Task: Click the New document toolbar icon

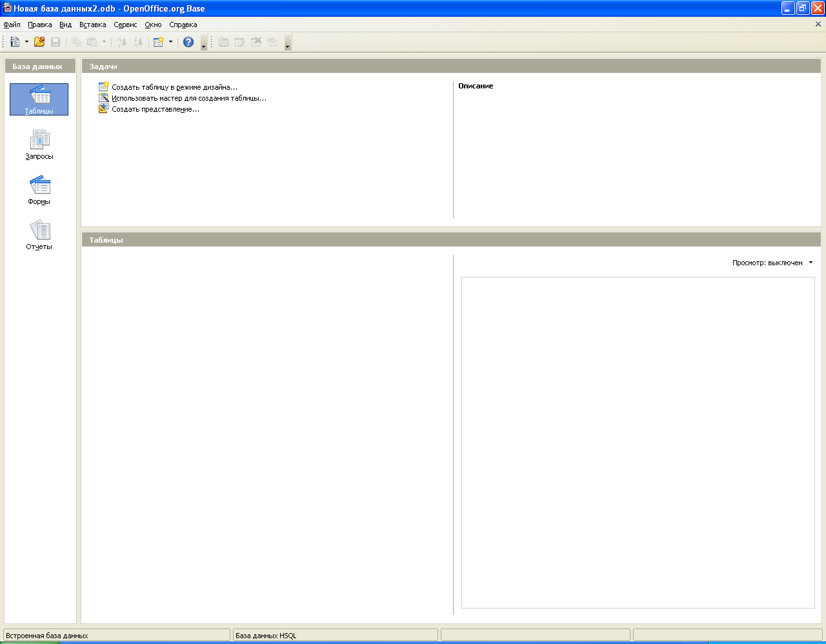Action: coord(15,42)
